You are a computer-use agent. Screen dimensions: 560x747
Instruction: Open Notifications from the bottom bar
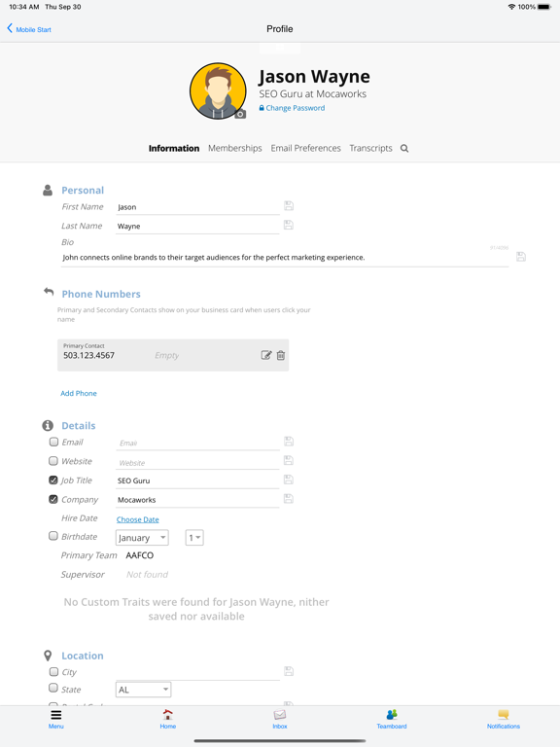[x=504, y=719]
